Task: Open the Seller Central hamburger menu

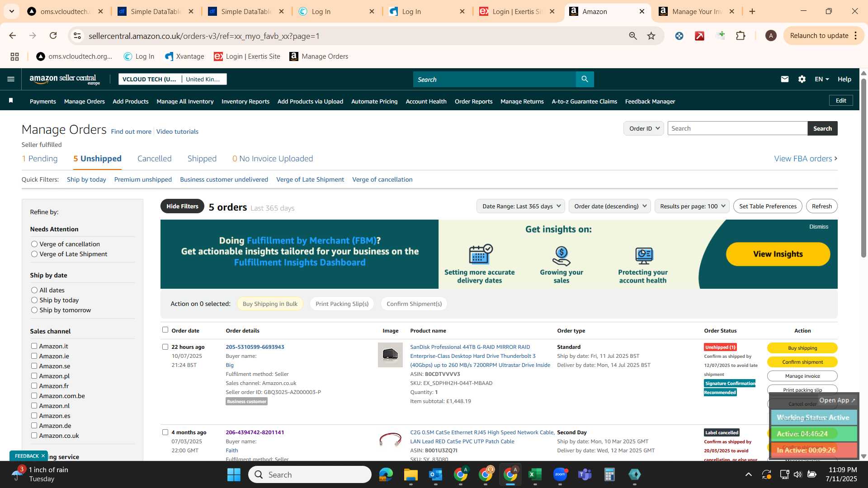Action: pos(11,79)
